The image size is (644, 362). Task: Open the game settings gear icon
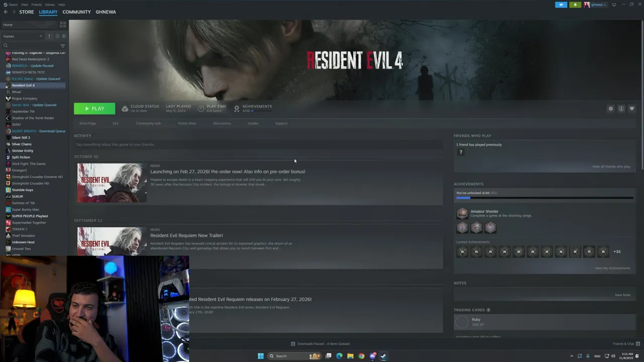[611, 109]
